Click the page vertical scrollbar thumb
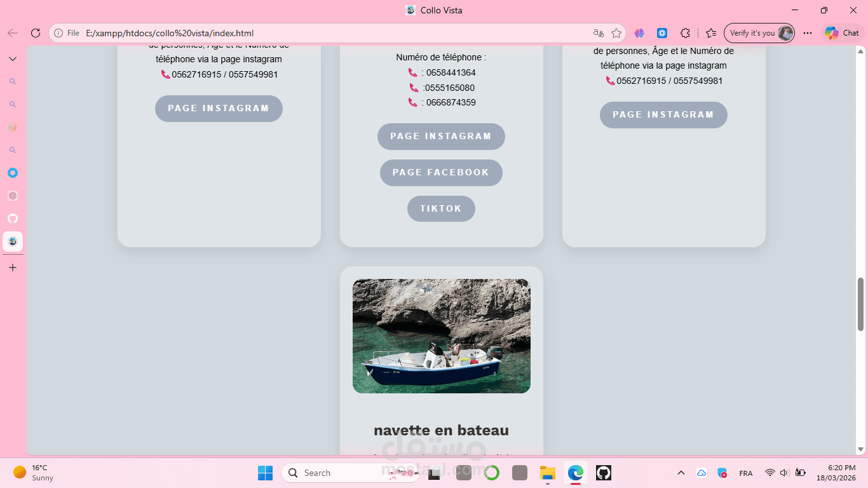The image size is (868, 488). 861,304
